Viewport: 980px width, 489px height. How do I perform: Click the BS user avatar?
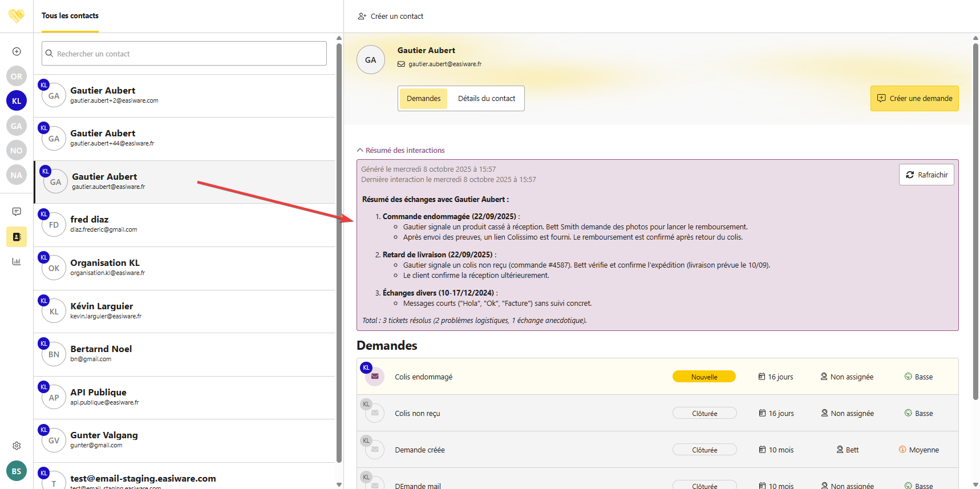[x=17, y=471]
